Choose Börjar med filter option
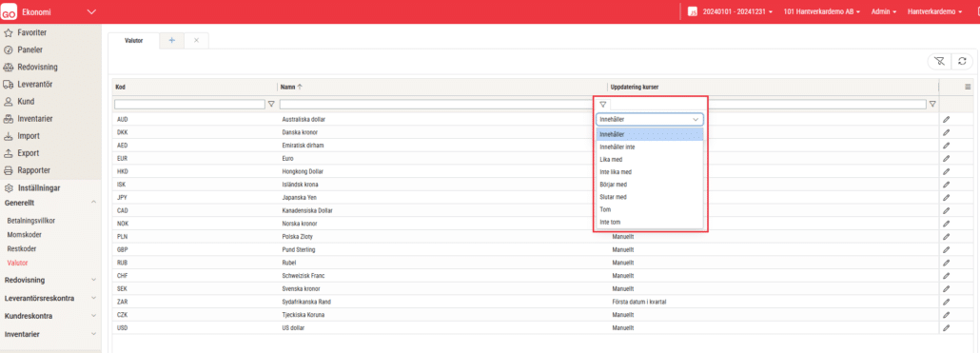This screenshot has width=980, height=353. [x=650, y=185]
